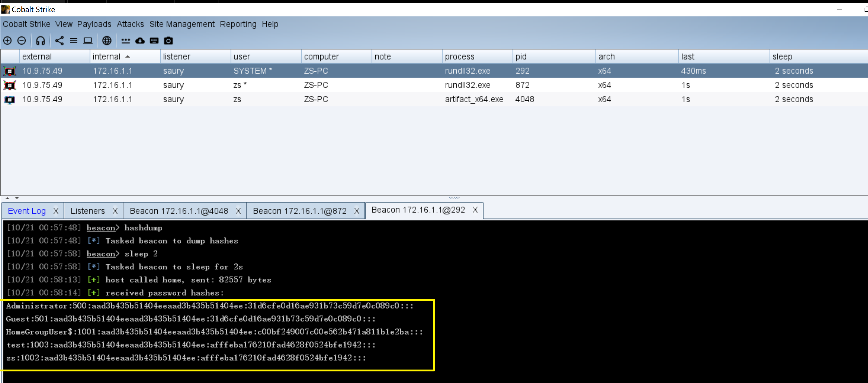Click the disconnect minus circle icon
Viewport: 868px width, 383px height.
click(x=22, y=41)
